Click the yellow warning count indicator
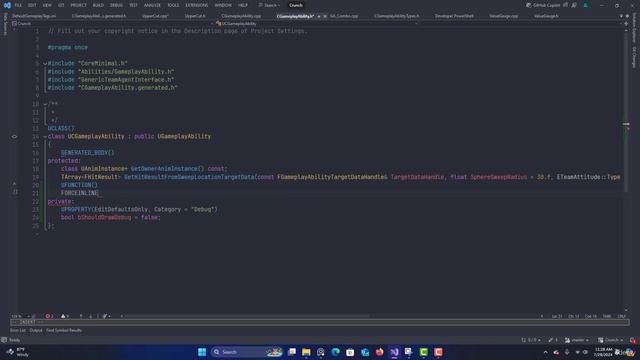Viewport: 640px width, 360px height. point(64,316)
